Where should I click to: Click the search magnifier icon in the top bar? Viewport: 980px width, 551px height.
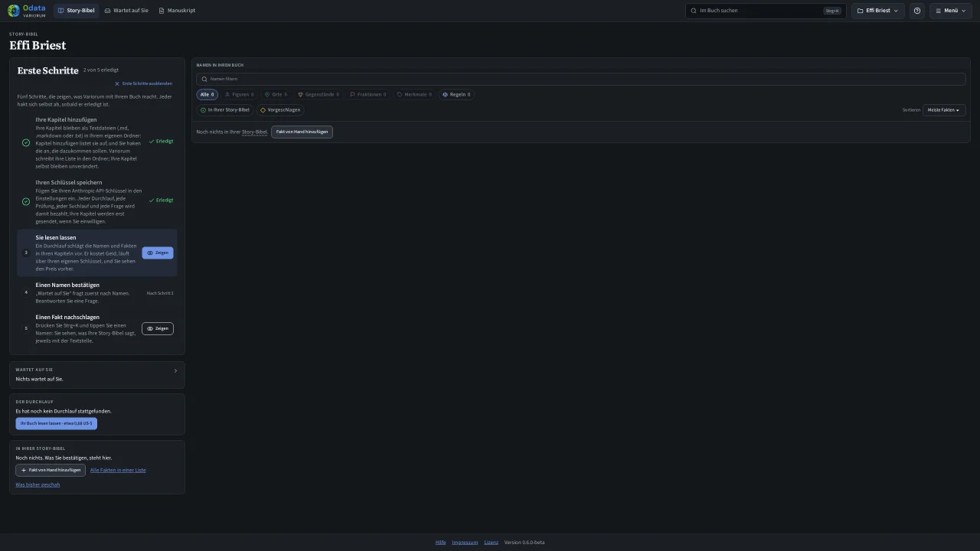694,11
